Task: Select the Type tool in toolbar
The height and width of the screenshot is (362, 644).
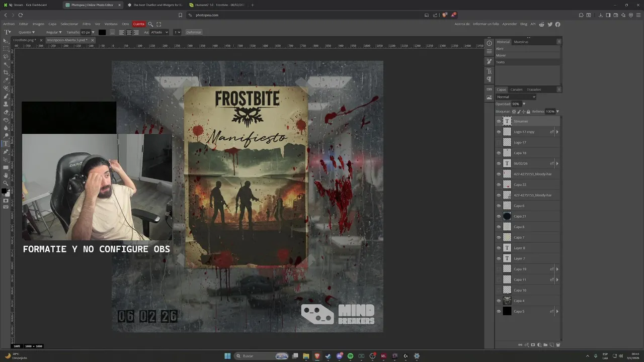Action: pos(6,144)
